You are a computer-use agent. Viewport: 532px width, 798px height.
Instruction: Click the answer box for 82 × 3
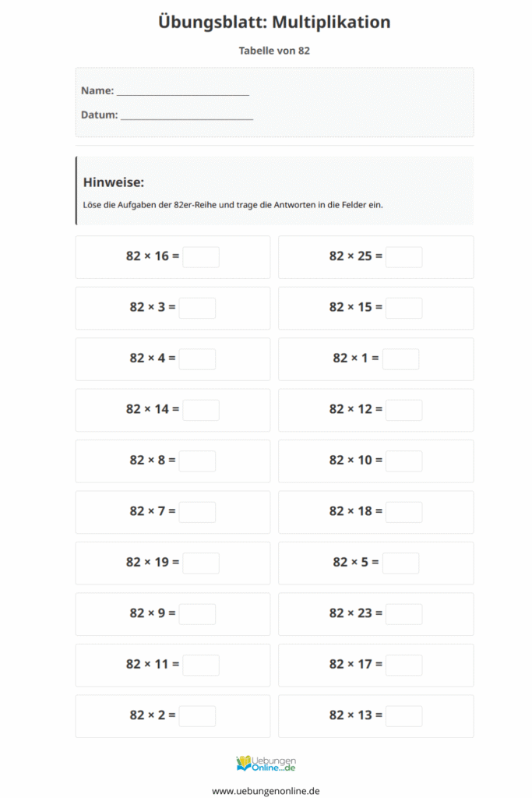[x=197, y=308]
